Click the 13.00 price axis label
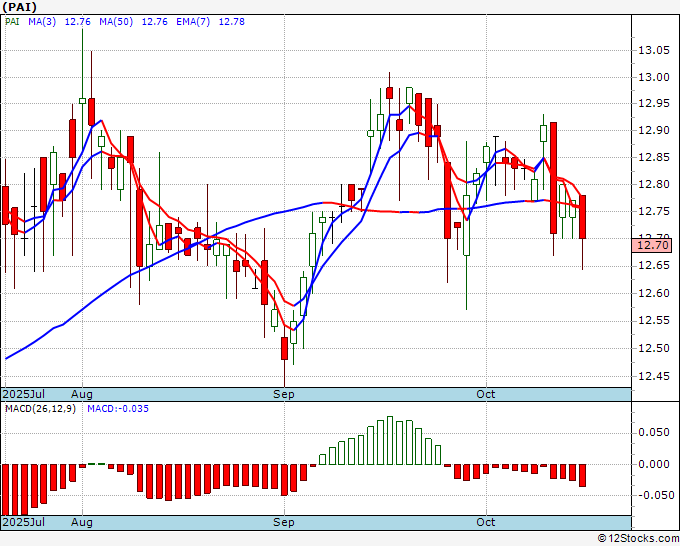The height and width of the screenshot is (546, 680). (654, 77)
